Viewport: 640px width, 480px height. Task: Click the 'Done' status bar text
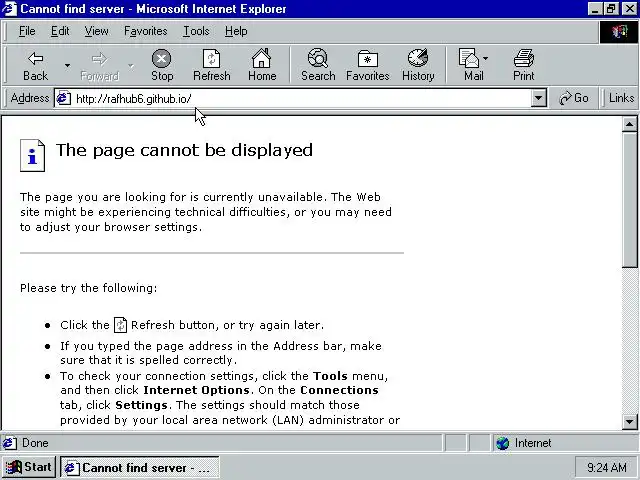click(35, 443)
